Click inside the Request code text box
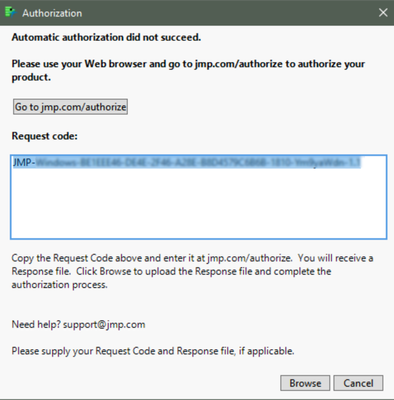Screen dimensions: 394x400 [x=199, y=197]
